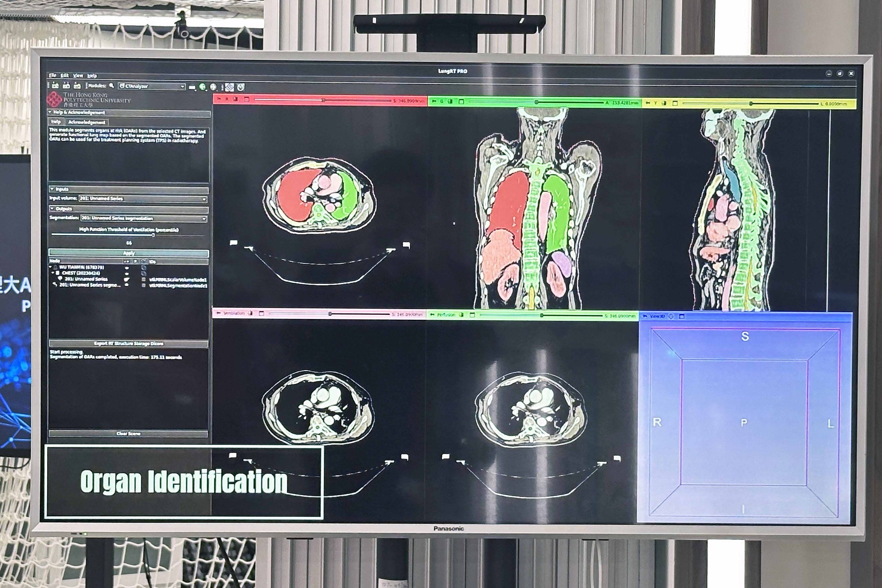The image size is (882, 588).
Task: Maximize the yellow sagittal slice view
Action: pyautogui.click(x=675, y=103)
